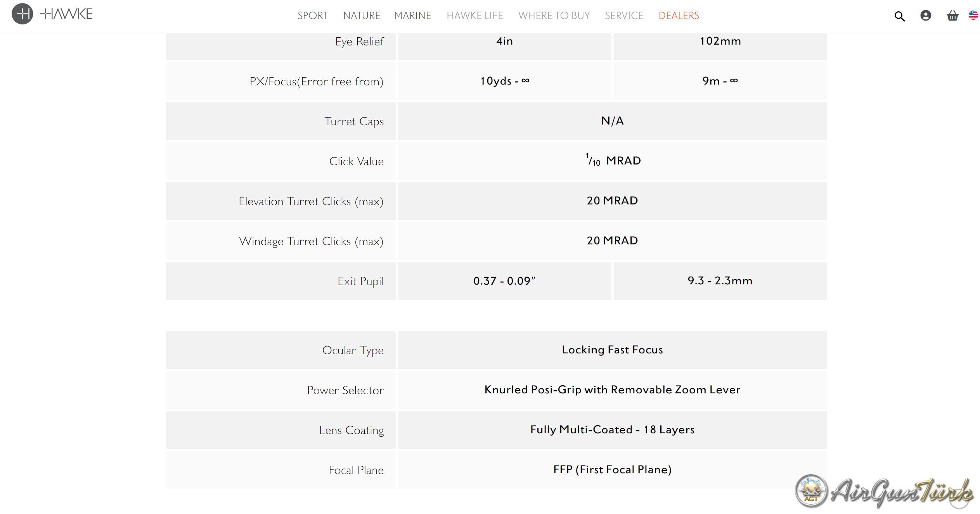Image resolution: width=980 pixels, height=514 pixels.
Task: Click the US flag region selector
Action: pos(973,16)
